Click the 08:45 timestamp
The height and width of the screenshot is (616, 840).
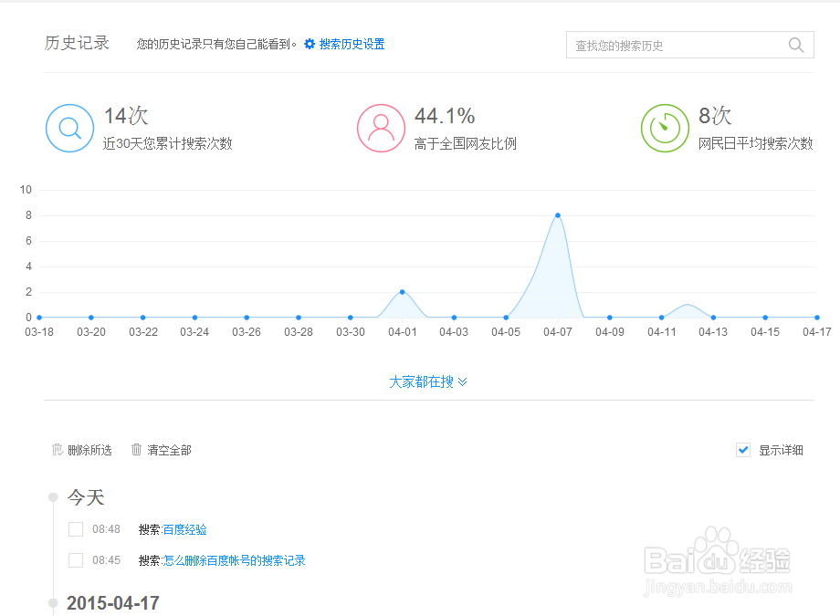106,560
